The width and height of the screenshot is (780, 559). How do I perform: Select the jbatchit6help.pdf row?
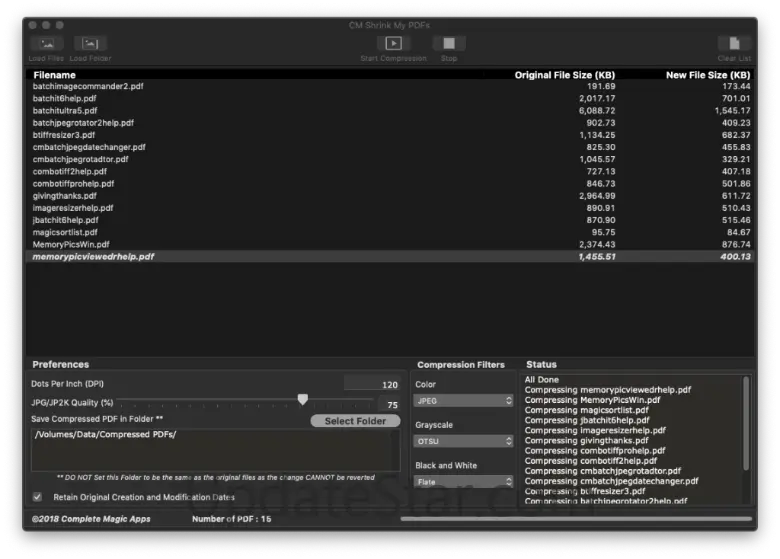pos(390,220)
